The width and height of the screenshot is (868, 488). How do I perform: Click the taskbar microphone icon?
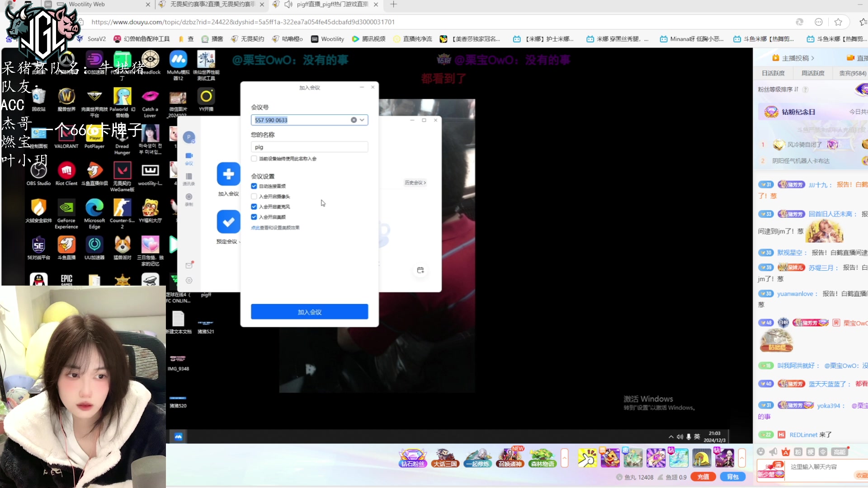[x=689, y=437]
